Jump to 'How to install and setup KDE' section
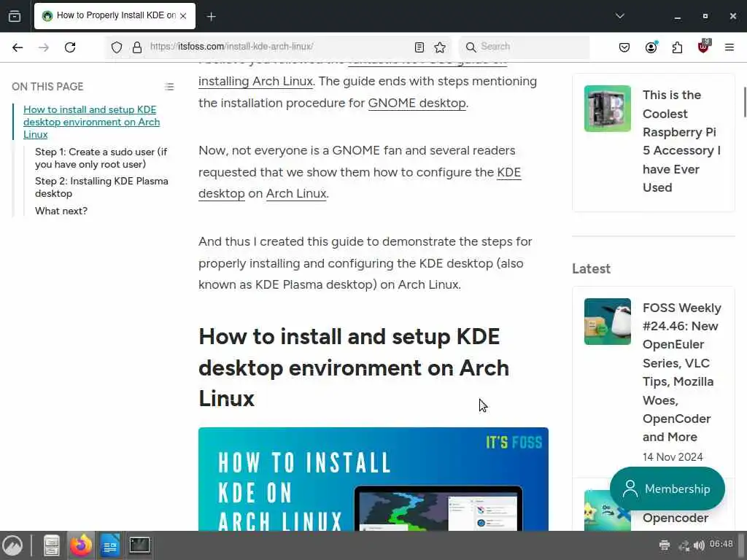Image resolution: width=747 pixels, height=560 pixels. tap(91, 122)
